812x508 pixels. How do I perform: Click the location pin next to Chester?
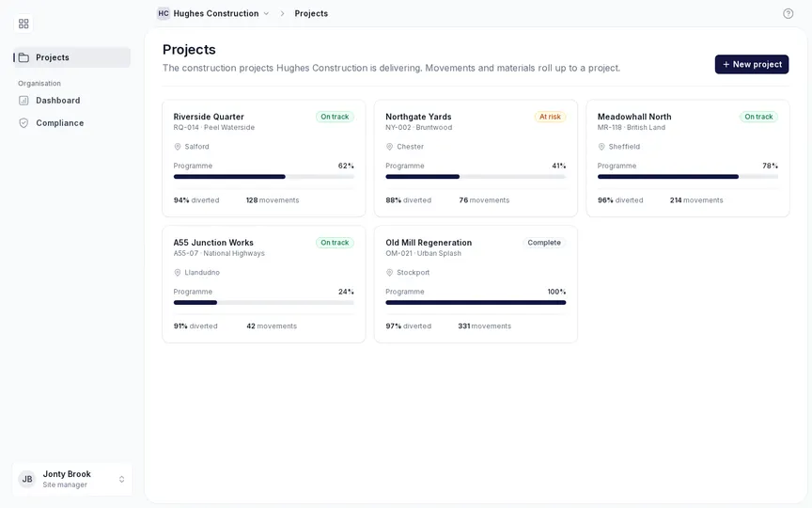pos(389,147)
